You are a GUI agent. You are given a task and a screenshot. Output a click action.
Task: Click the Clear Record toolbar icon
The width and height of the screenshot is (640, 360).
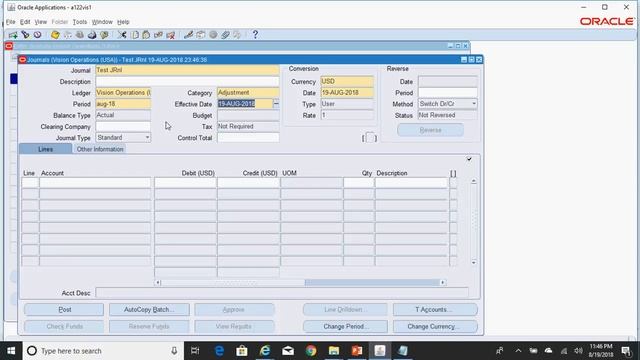coord(158,35)
